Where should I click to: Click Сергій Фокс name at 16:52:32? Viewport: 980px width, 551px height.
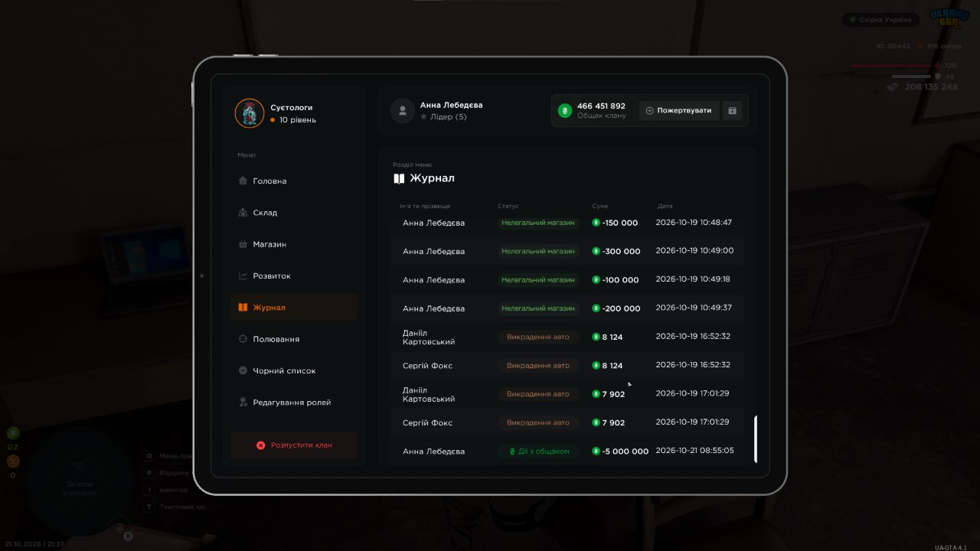click(427, 366)
